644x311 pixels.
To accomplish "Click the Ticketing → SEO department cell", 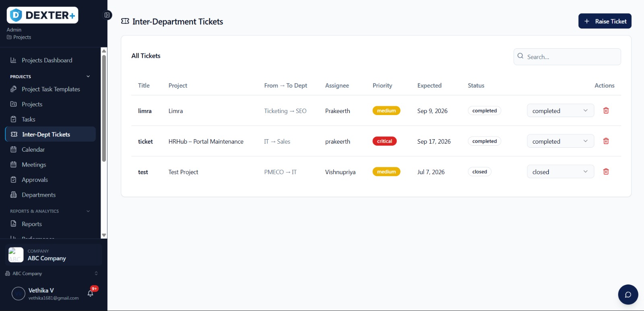I will click(285, 111).
